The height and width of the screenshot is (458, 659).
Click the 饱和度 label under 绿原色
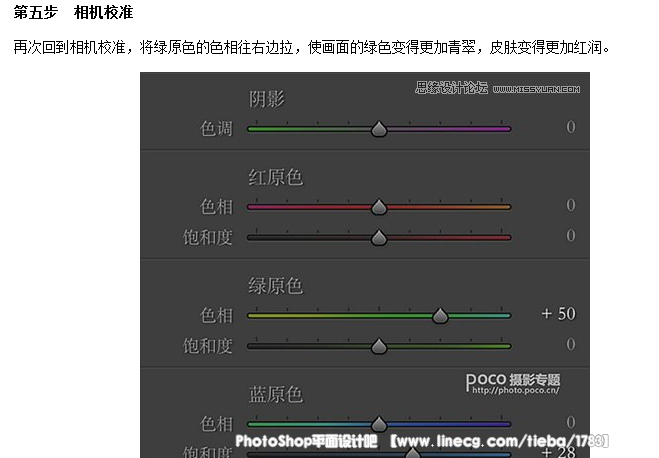(208, 346)
